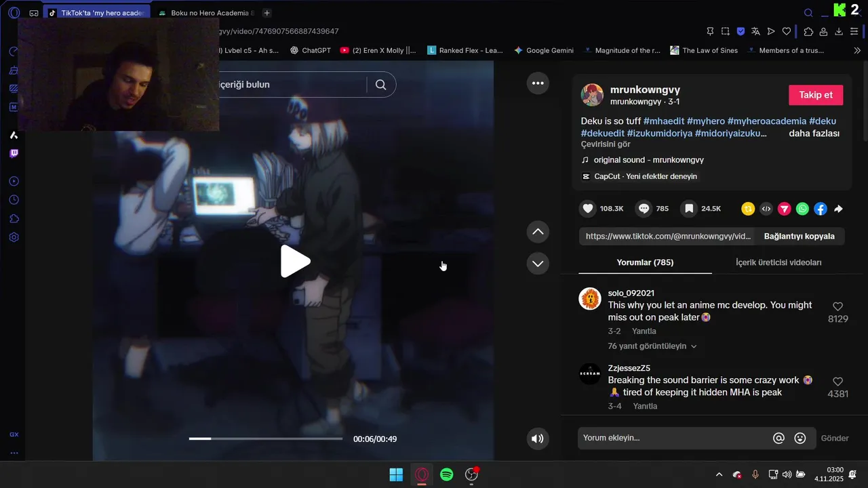Select the TikTok'ta 'my hero academia' browser tab
The image size is (868, 488).
96,13
